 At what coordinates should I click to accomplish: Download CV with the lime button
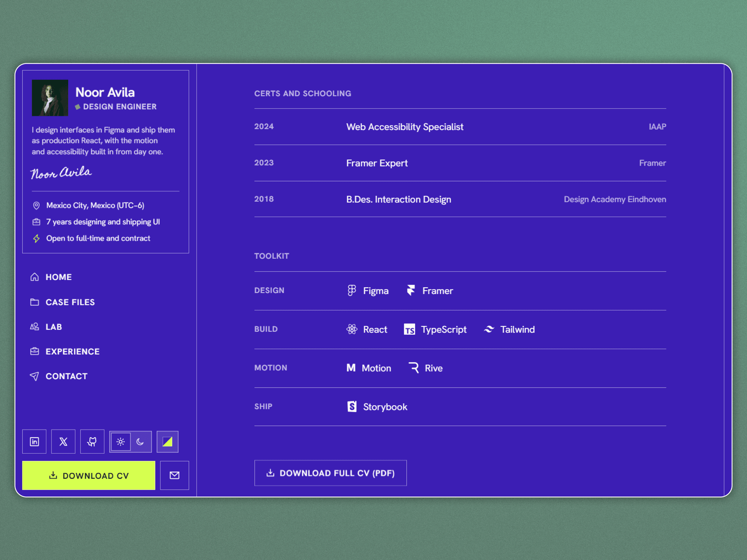(89, 475)
